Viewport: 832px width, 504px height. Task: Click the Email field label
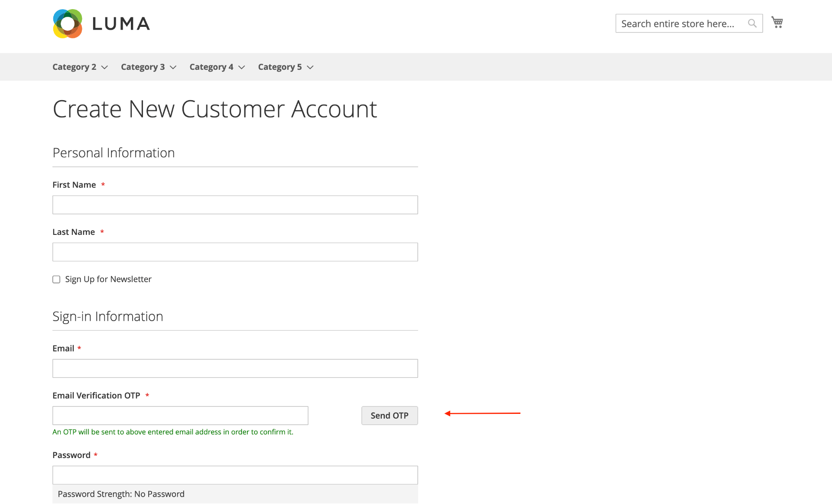pyautogui.click(x=63, y=348)
